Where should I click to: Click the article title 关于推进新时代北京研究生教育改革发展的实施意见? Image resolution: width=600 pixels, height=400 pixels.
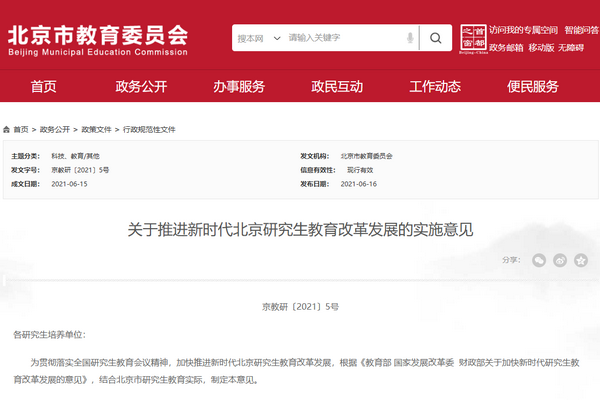pos(300,230)
